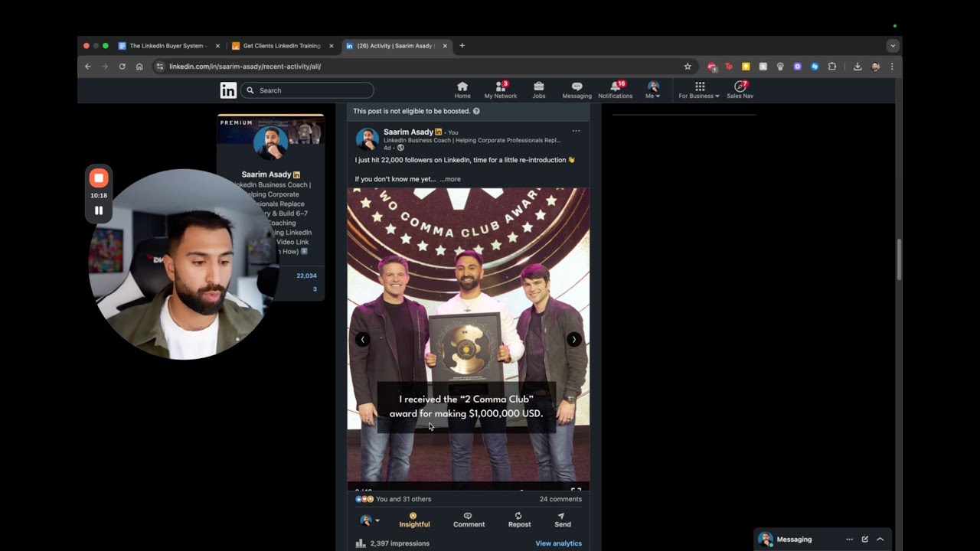View reactions You and 31 others

click(x=394, y=499)
